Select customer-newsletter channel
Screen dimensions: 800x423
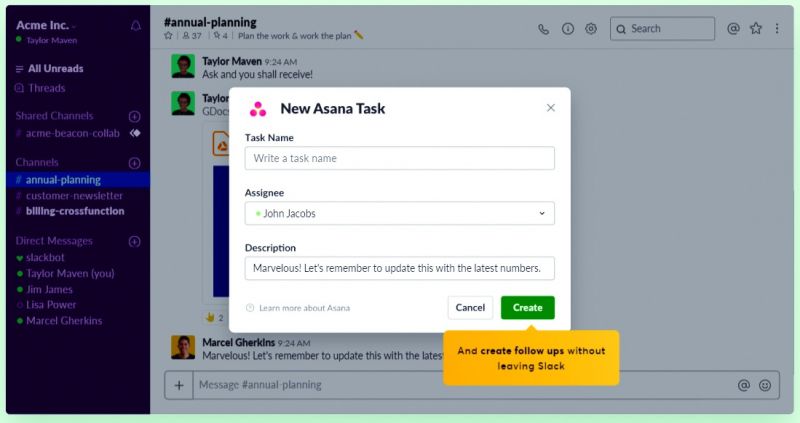75,196
